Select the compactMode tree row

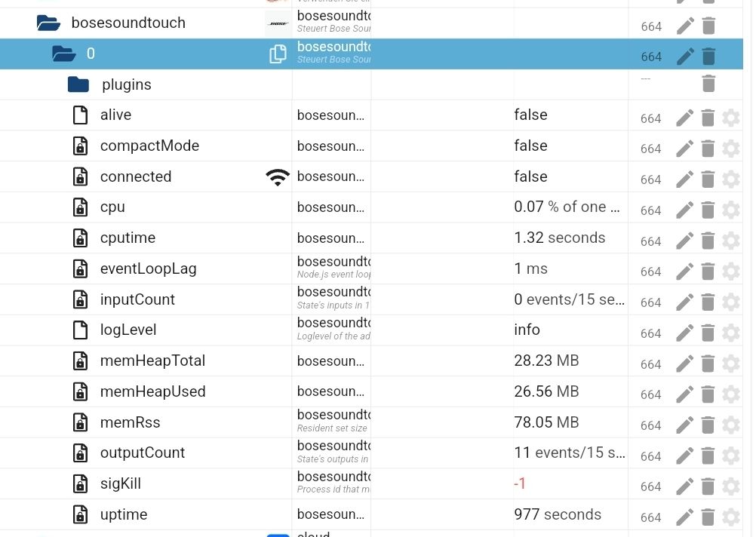[371, 146]
